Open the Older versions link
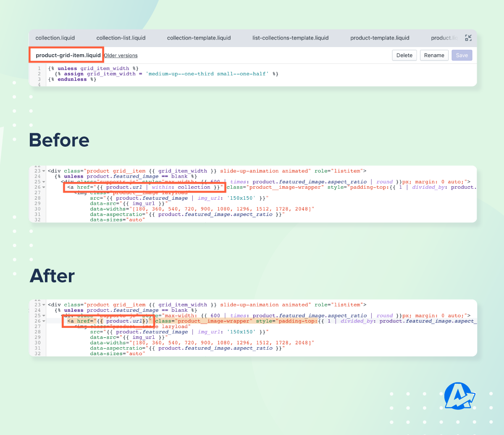504x435 pixels. point(121,55)
